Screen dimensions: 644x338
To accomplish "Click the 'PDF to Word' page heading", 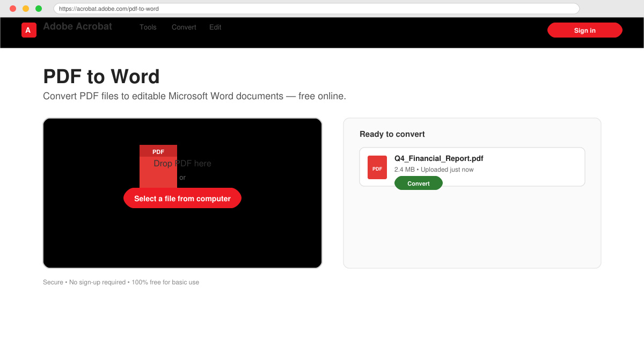I will tap(101, 77).
